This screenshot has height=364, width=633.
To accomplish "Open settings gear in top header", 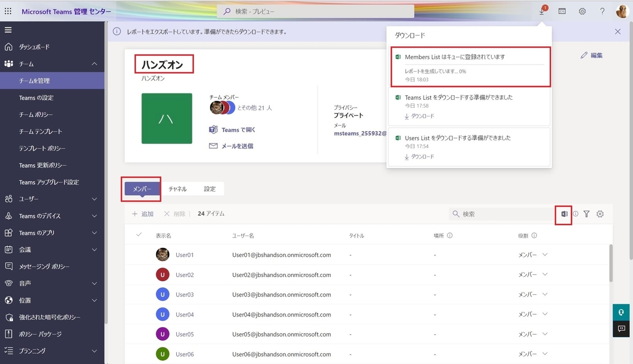I will (x=582, y=11).
